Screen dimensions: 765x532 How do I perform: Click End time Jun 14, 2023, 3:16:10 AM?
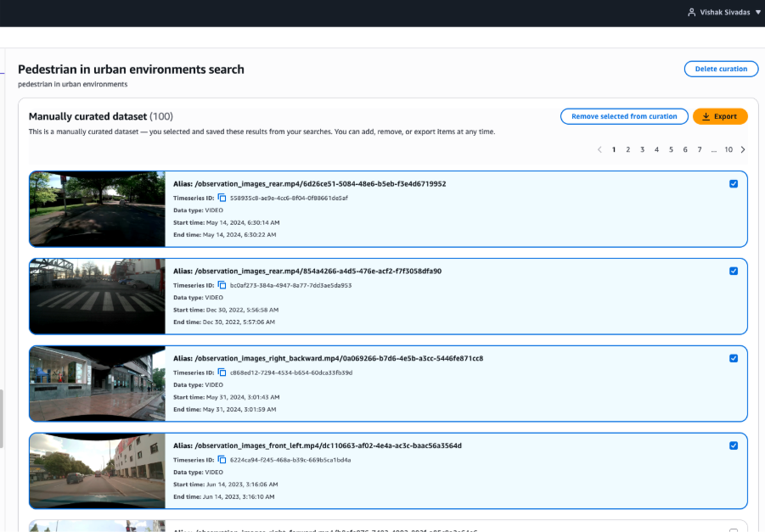224,497
